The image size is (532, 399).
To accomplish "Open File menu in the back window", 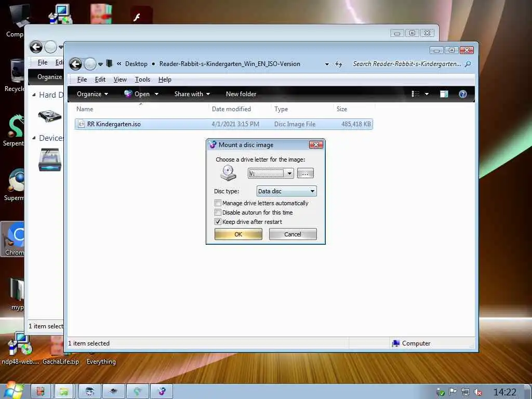I will pyautogui.click(x=43, y=62).
